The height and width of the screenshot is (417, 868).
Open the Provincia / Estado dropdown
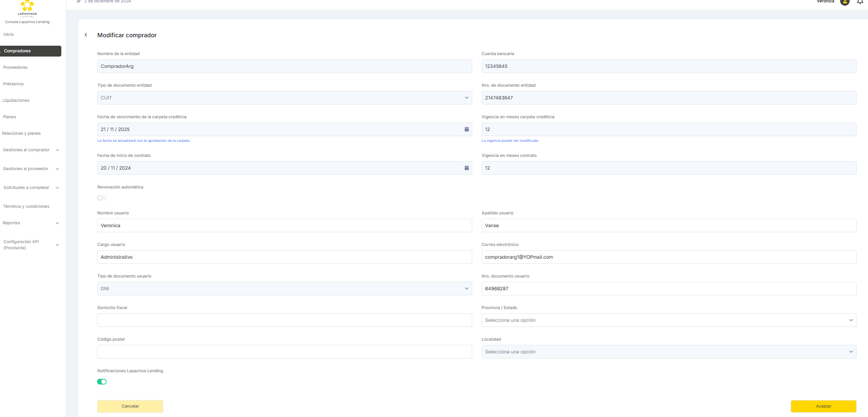tap(668, 320)
